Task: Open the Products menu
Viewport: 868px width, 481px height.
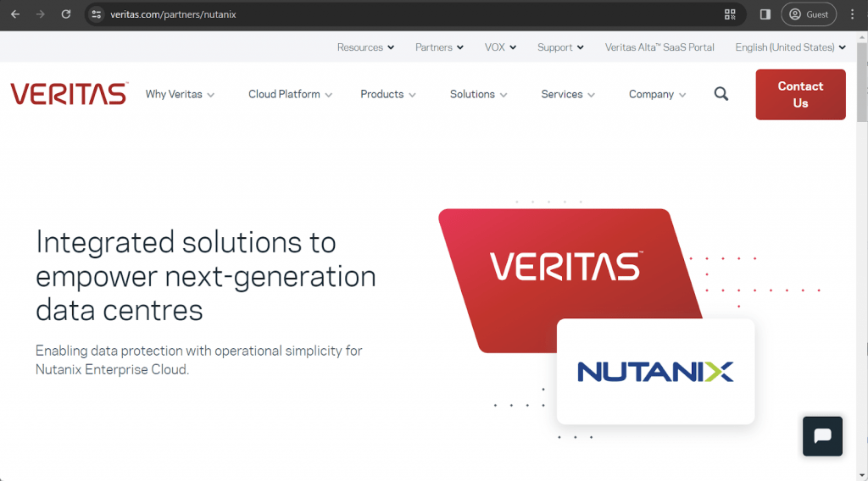Action: click(387, 95)
